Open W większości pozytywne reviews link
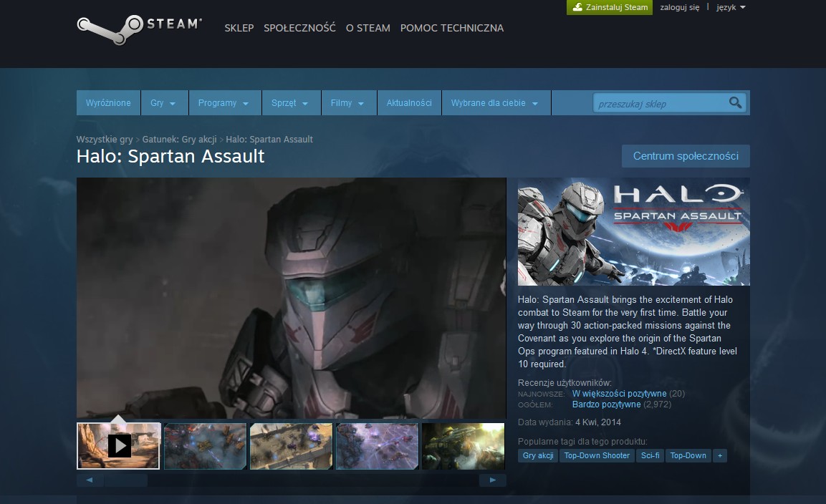This screenshot has width=826, height=504. 619,394
